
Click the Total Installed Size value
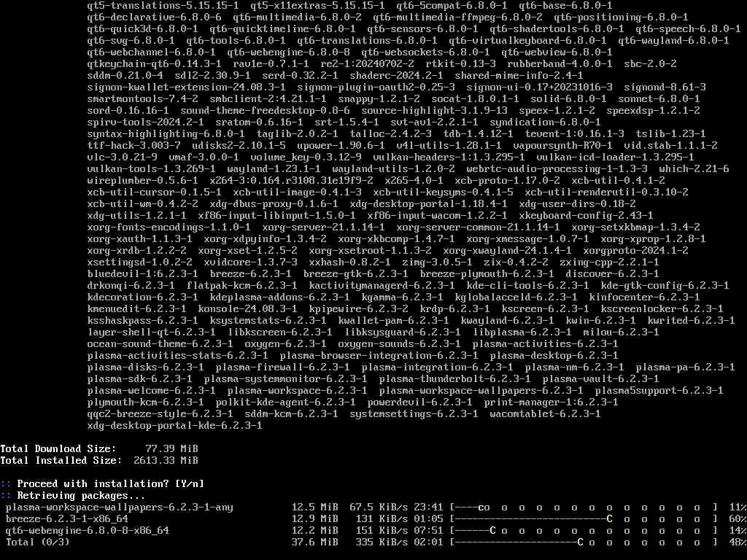coord(166,461)
